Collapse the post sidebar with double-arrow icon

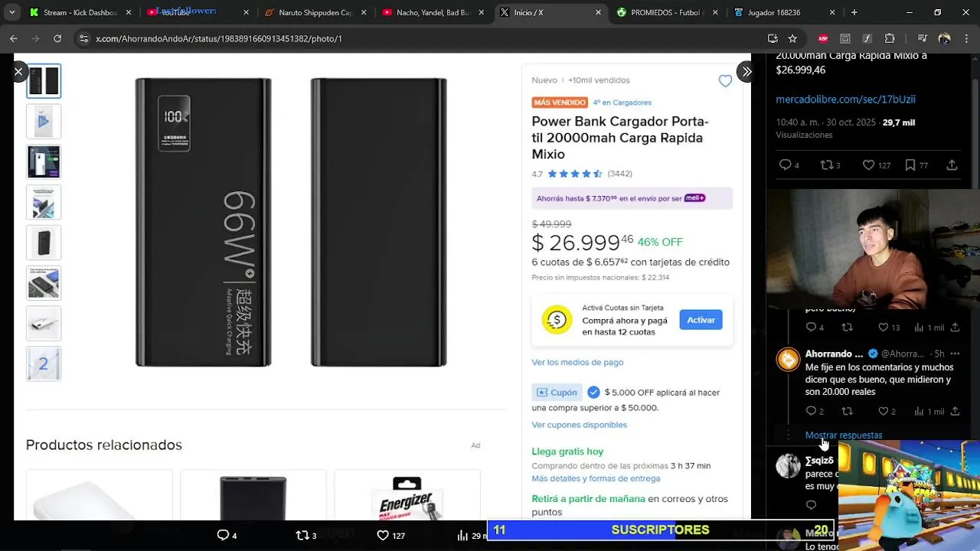(746, 72)
